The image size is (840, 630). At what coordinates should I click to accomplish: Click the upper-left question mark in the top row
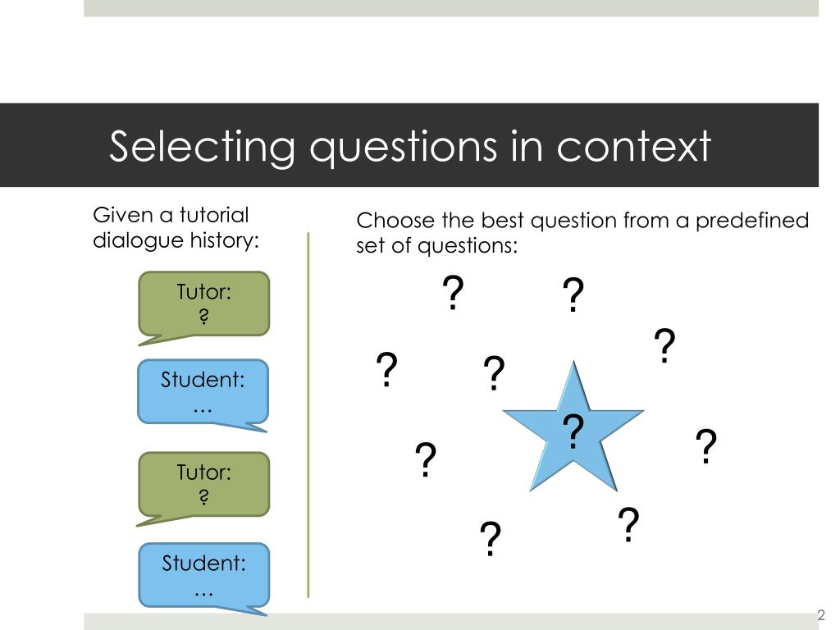point(453,293)
